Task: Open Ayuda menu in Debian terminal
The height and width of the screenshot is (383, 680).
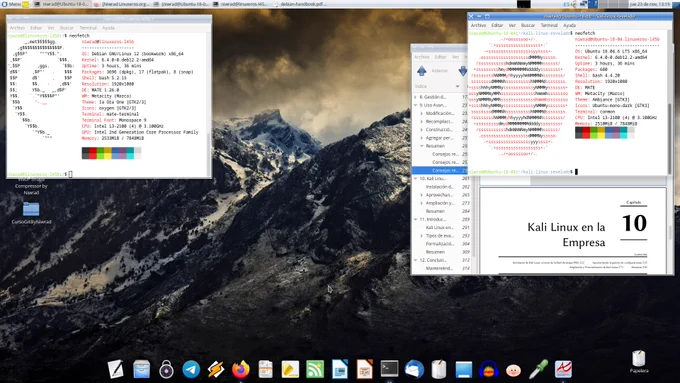Action: coord(108,28)
